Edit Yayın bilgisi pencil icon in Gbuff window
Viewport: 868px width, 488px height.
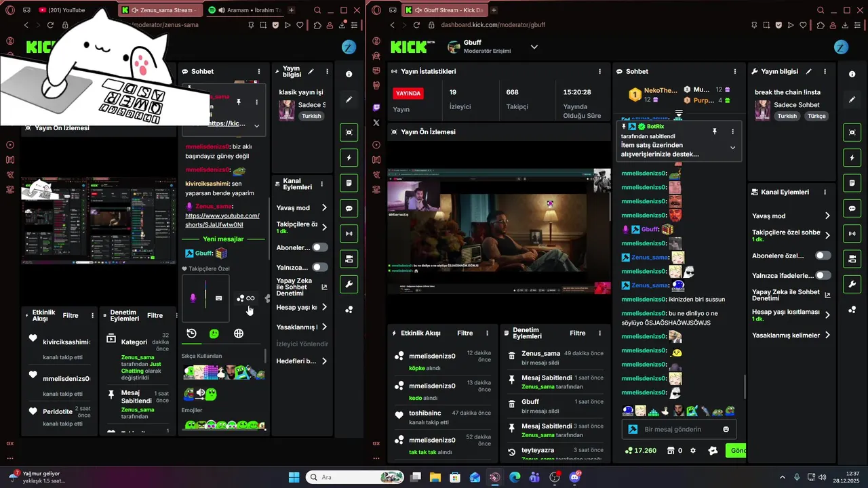coord(808,71)
